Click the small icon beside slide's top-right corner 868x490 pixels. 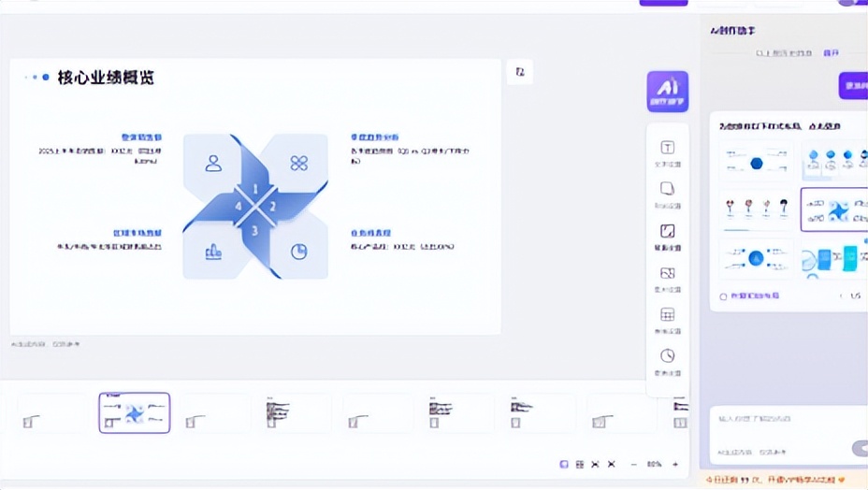point(520,72)
